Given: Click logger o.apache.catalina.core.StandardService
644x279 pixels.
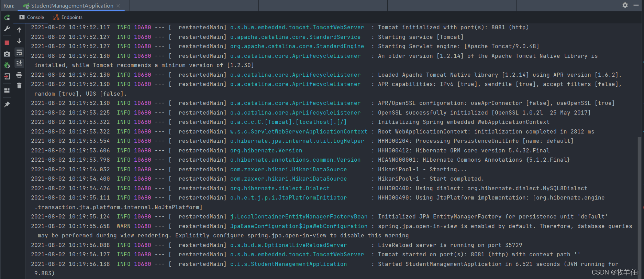Looking at the screenshot, I should pyautogui.click(x=295, y=37).
